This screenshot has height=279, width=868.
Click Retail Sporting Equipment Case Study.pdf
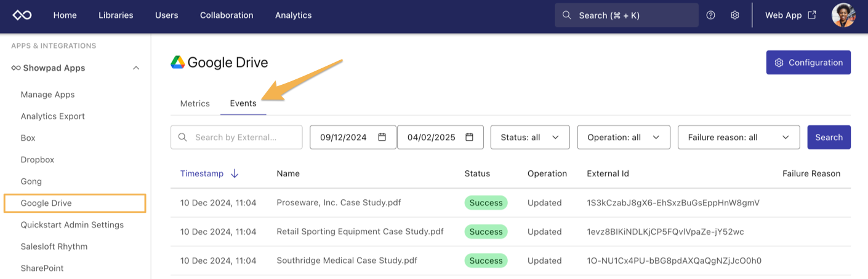click(x=360, y=232)
